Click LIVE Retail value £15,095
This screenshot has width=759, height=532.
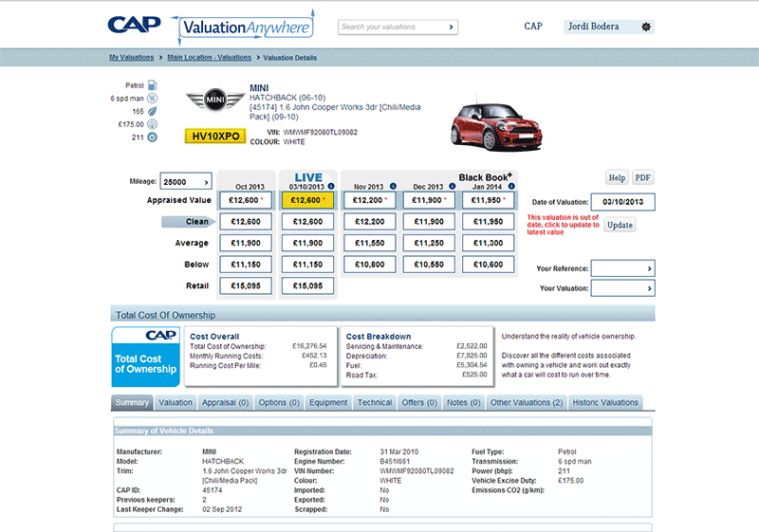307,285
